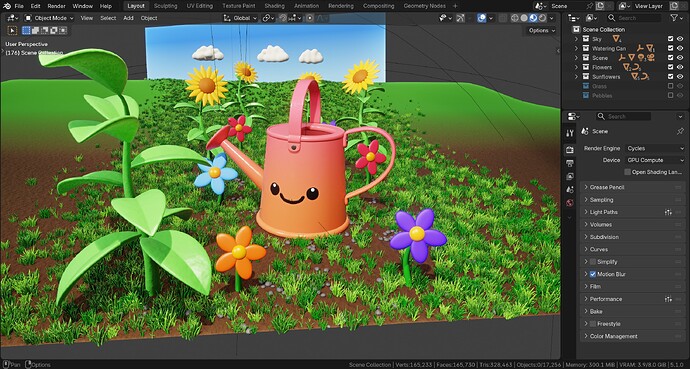Open the Scene properties tab

click(569, 190)
